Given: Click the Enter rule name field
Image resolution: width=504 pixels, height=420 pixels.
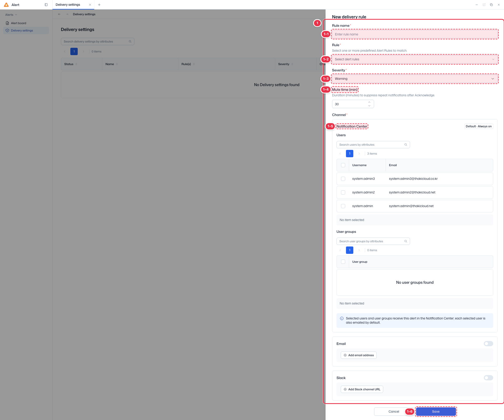Looking at the screenshot, I should (415, 34).
